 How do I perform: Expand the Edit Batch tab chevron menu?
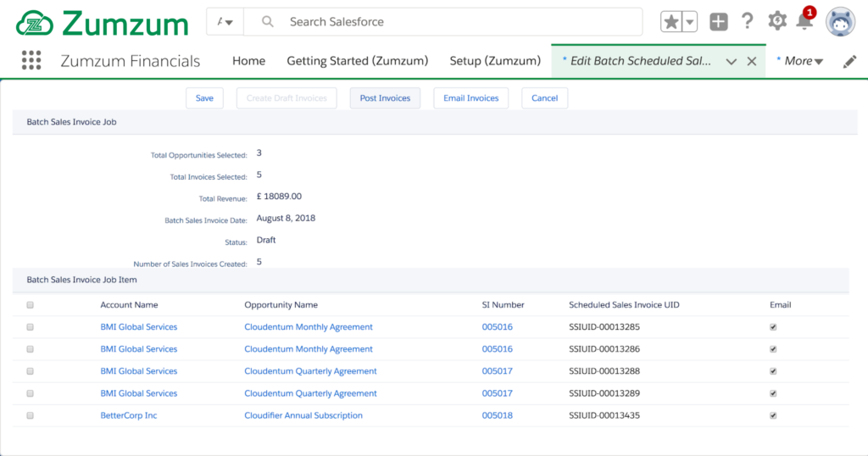(x=732, y=61)
